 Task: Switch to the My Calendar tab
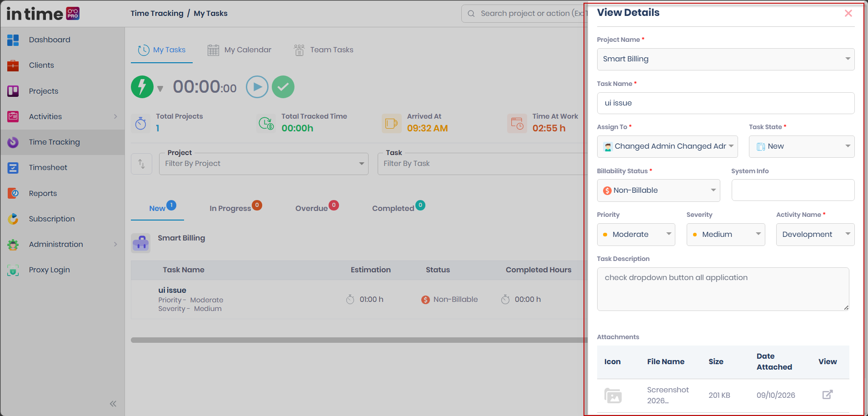[239, 50]
